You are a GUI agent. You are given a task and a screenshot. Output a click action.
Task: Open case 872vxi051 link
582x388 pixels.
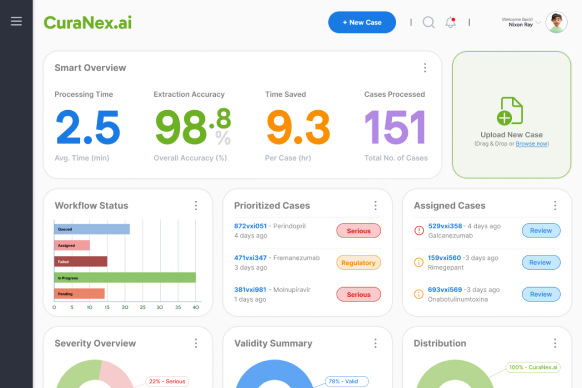[250, 226]
